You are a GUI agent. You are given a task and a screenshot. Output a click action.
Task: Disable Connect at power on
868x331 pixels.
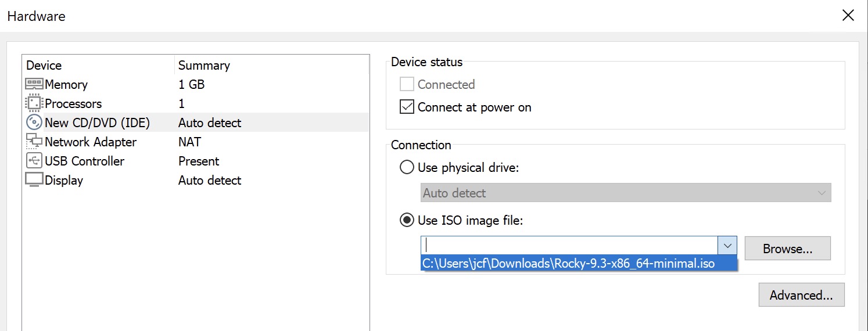407,107
